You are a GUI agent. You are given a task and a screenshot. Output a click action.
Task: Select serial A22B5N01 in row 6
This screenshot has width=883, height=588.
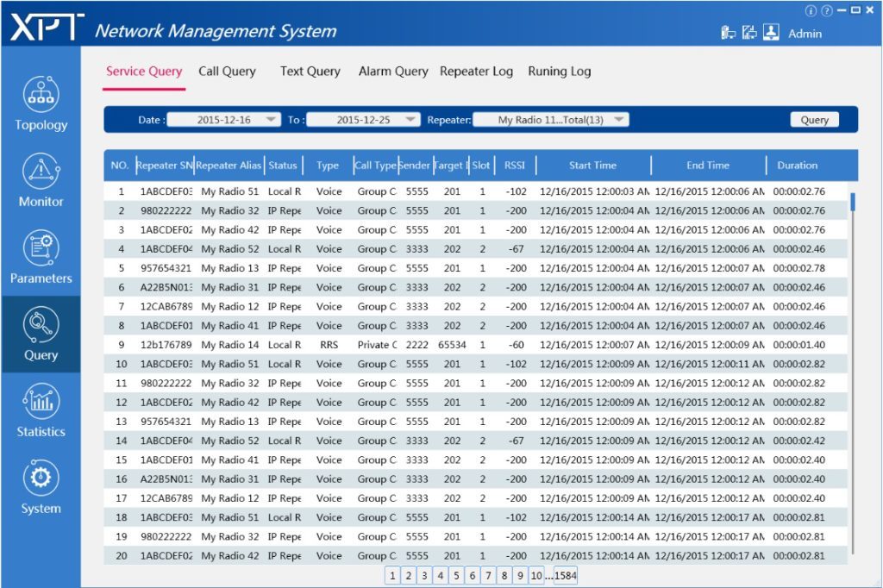point(166,287)
